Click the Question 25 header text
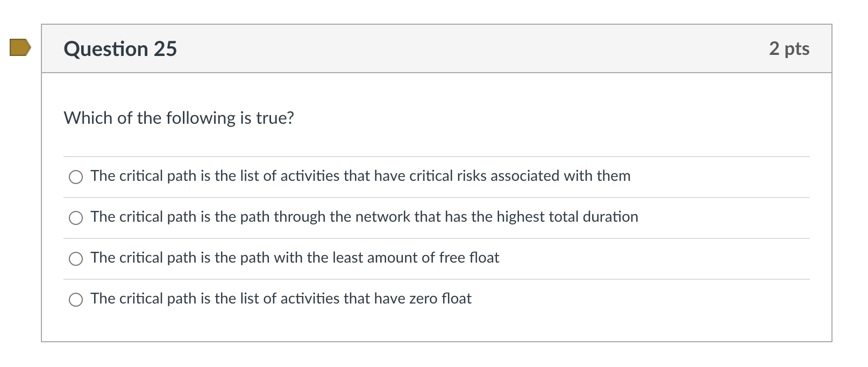This screenshot has width=868, height=367. 120,48
